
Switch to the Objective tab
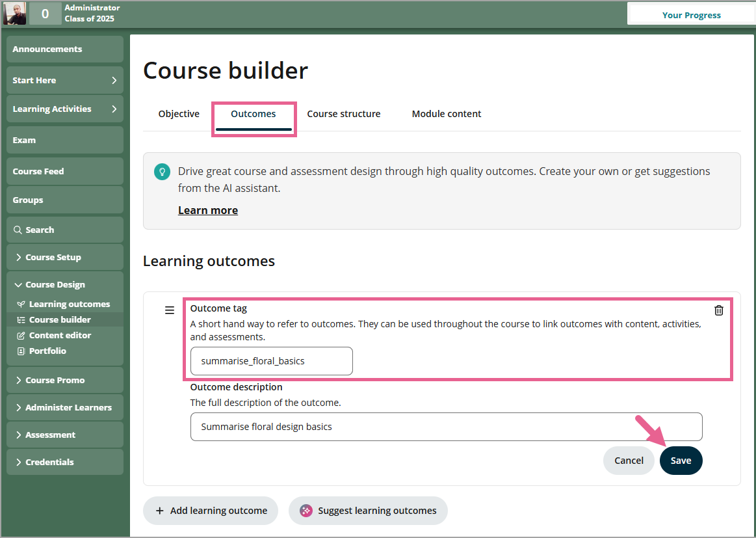pyautogui.click(x=179, y=114)
